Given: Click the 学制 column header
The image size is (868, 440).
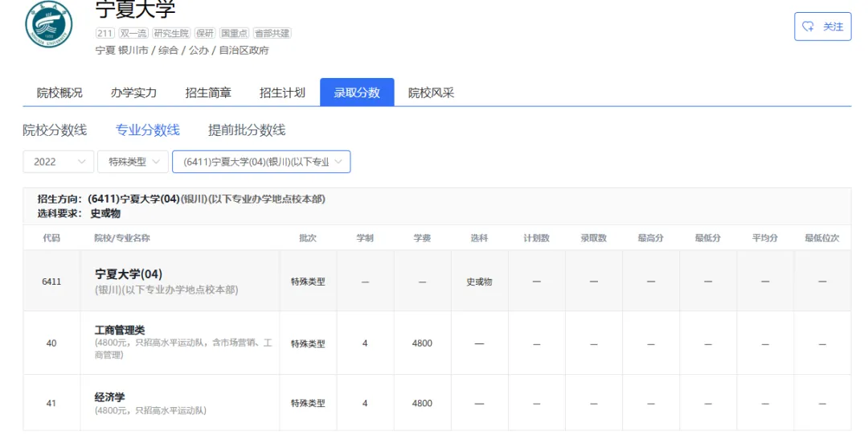Looking at the screenshot, I should [365, 238].
